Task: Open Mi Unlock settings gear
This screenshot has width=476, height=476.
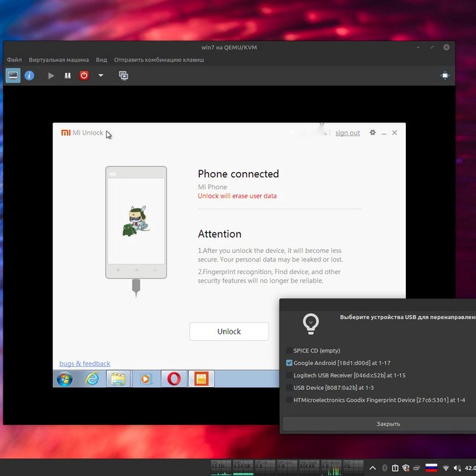Action: point(373,132)
